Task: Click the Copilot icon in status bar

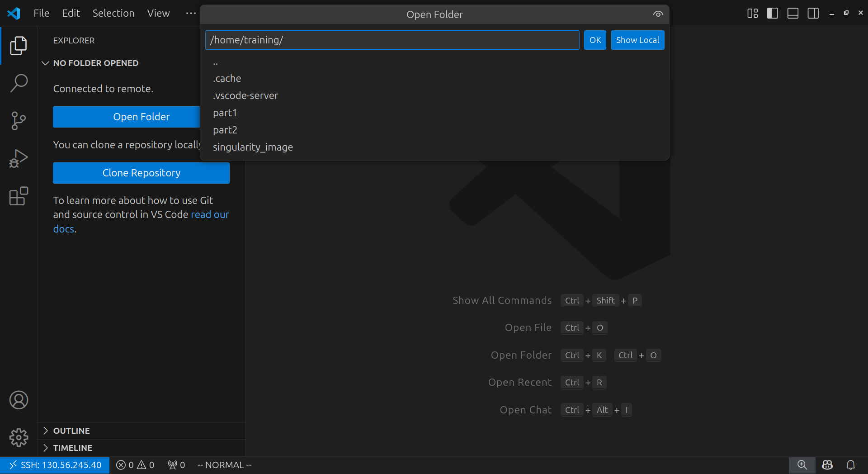Action: point(827,465)
